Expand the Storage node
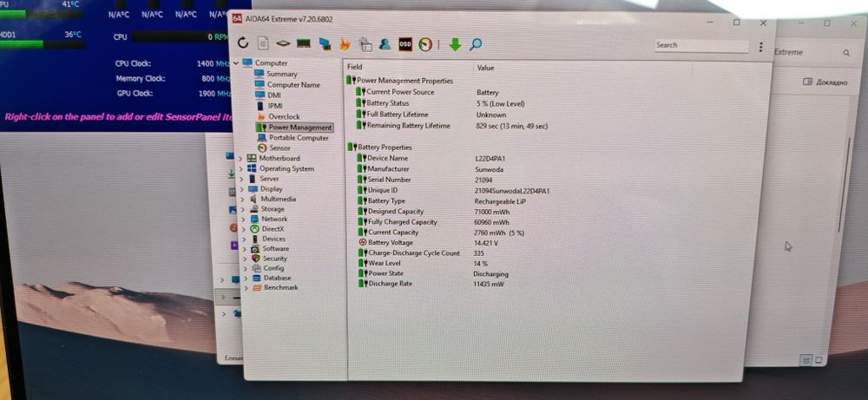Screen dimensions: 868x400 point(242,210)
